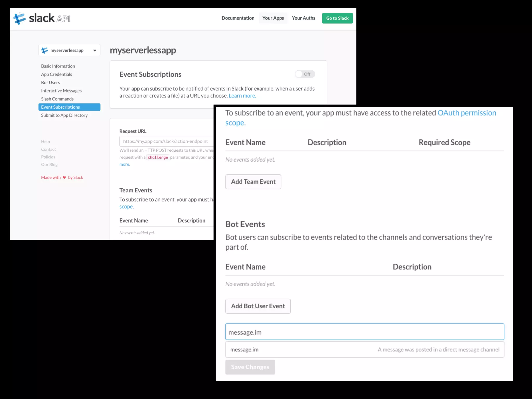Open the Documentation nav item
532x399 pixels.
pyautogui.click(x=238, y=18)
